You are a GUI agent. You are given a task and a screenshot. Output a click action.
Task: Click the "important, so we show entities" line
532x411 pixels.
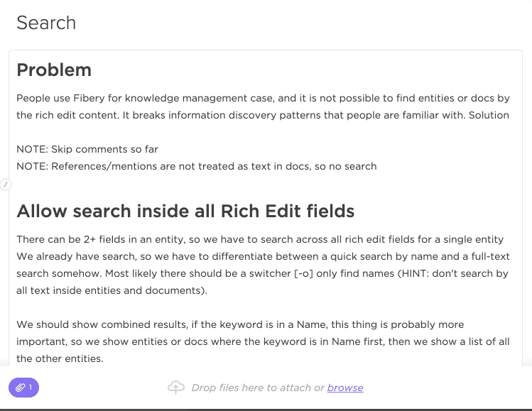[x=263, y=341]
